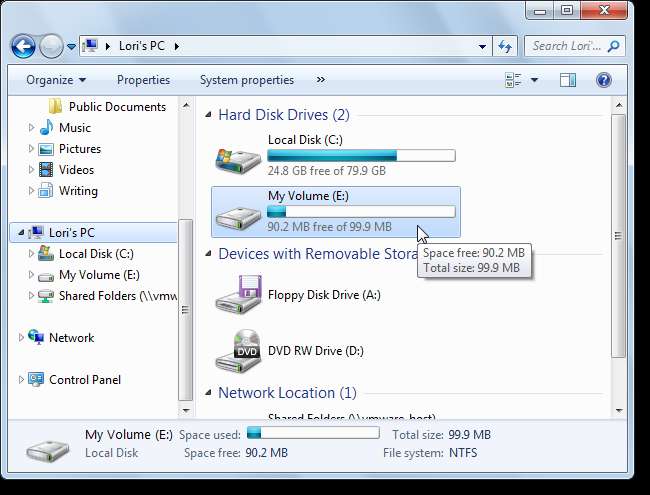Image resolution: width=650 pixels, height=495 pixels.
Task: Change your view icon button
Action: pos(514,80)
